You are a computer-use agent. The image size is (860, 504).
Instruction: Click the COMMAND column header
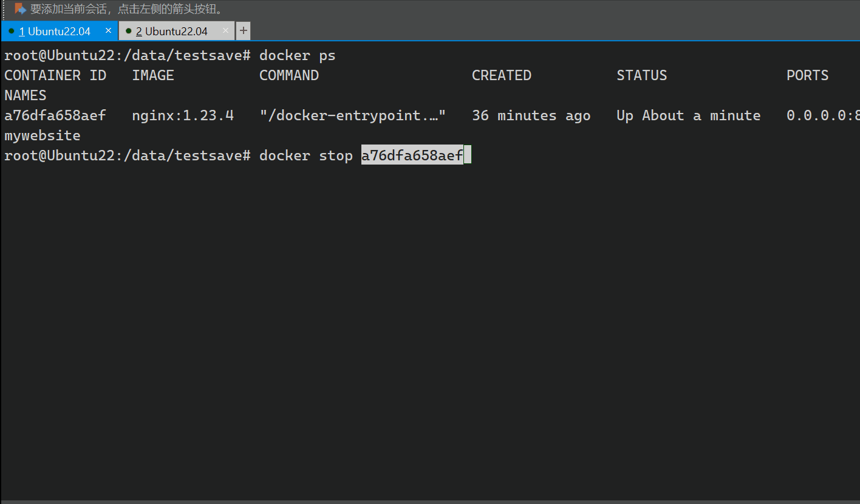289,75
